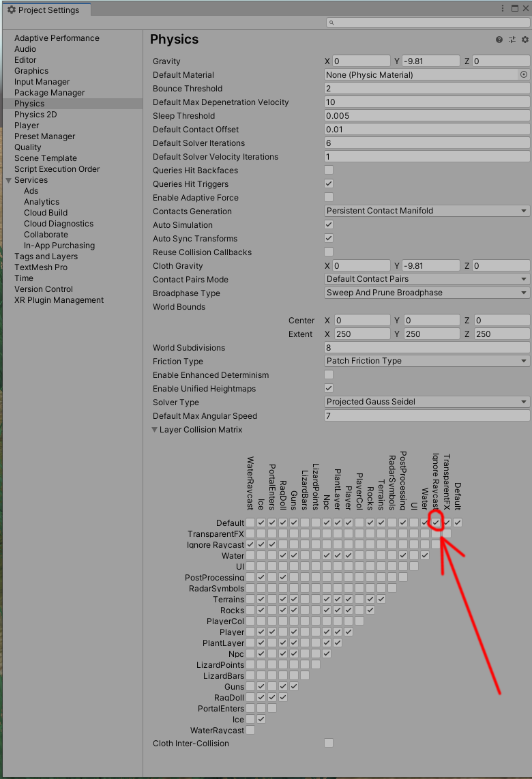
Task: Select TextMesh Pro settings category
Action: (41, 267)
